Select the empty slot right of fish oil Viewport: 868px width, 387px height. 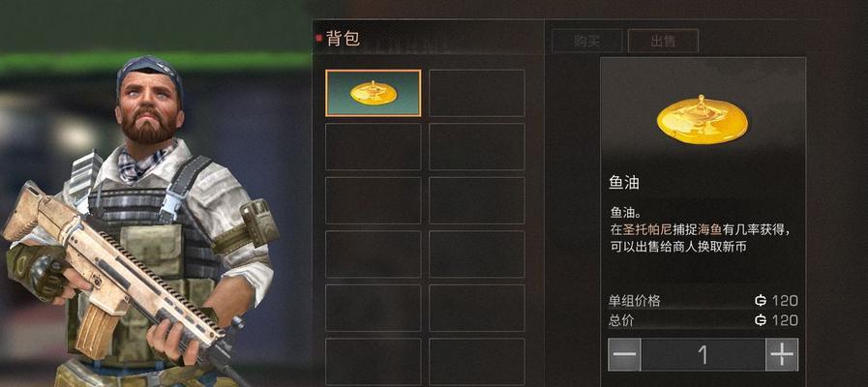point(477,93)
